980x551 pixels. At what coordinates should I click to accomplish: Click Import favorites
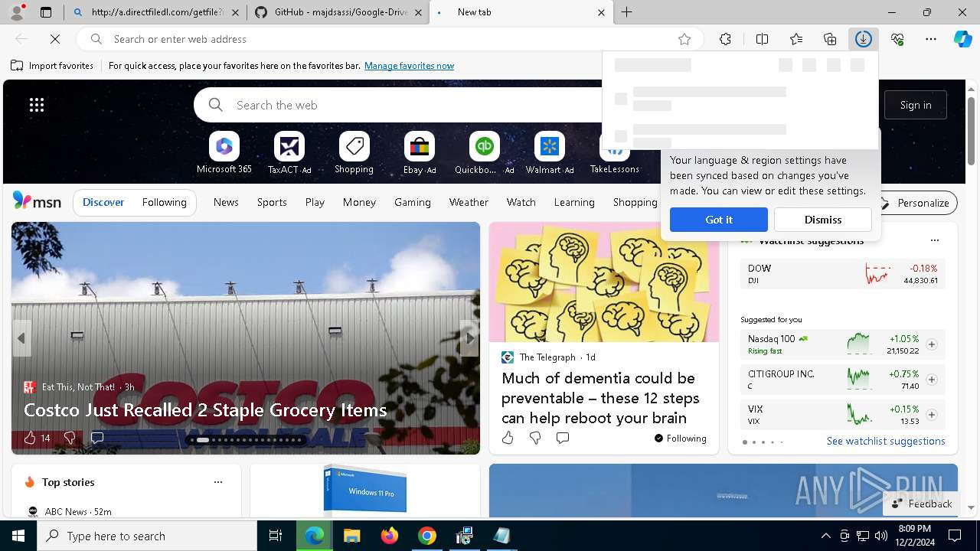(x=52, y=66)
